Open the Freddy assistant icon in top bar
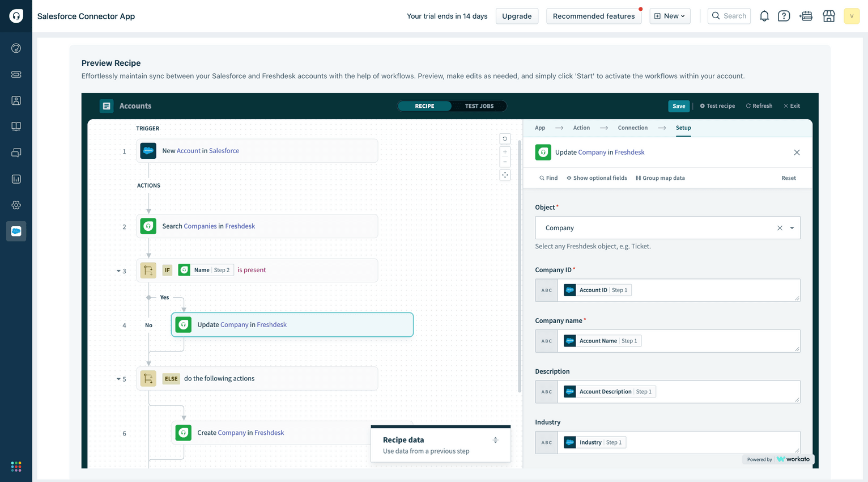Screen dimensions: 868x482 [806, 16]
